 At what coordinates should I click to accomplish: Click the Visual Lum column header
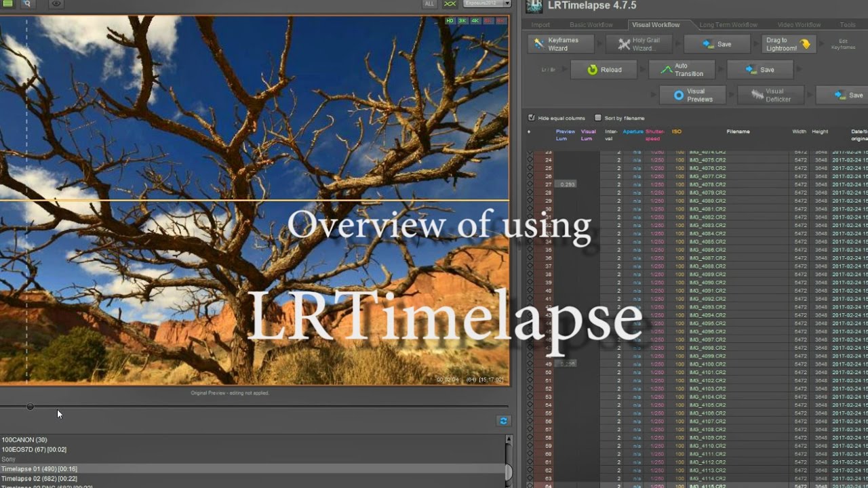(588, 135)
